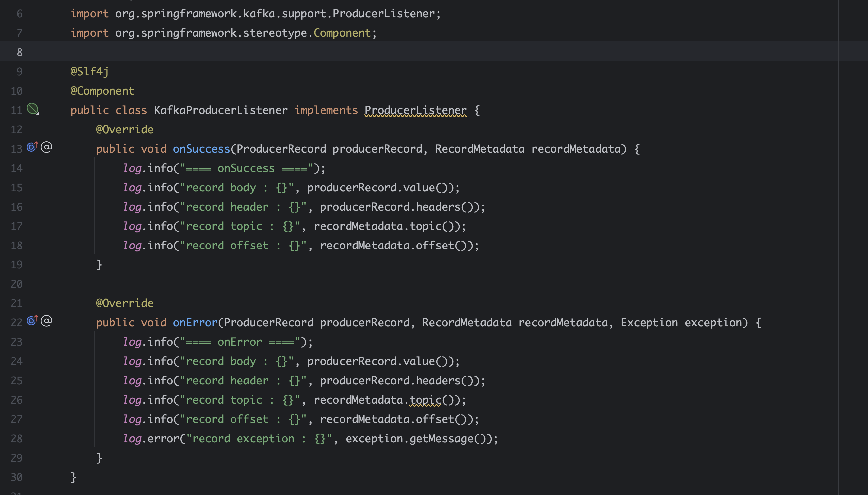Image resolution: width=868 pixels, height=495 pixels.
Task: Click line number 8 in the gutter
Action: pyautogui.click(x=19, y=52)
